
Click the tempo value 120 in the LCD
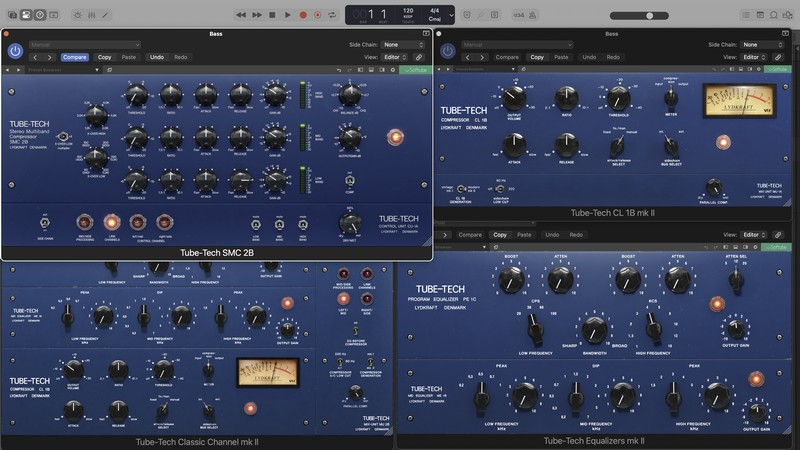(407, 12)
